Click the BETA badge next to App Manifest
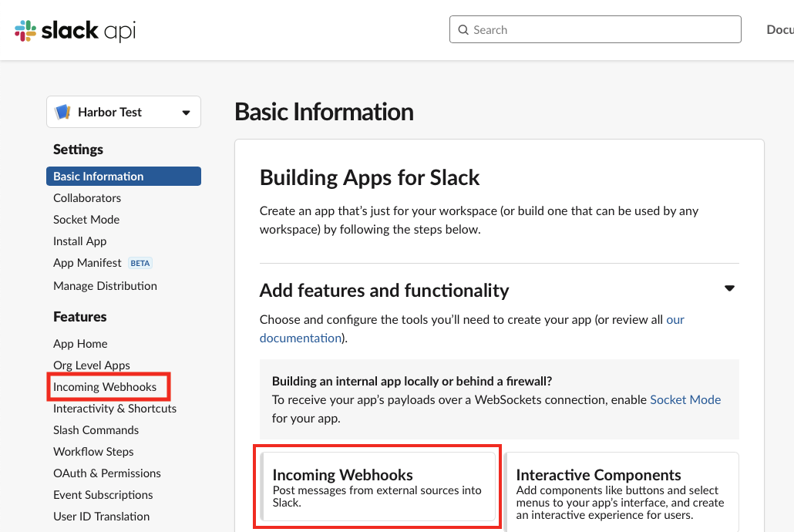Image resolution: width=794 pixels, height=532 pixels. tap(140, 264)
